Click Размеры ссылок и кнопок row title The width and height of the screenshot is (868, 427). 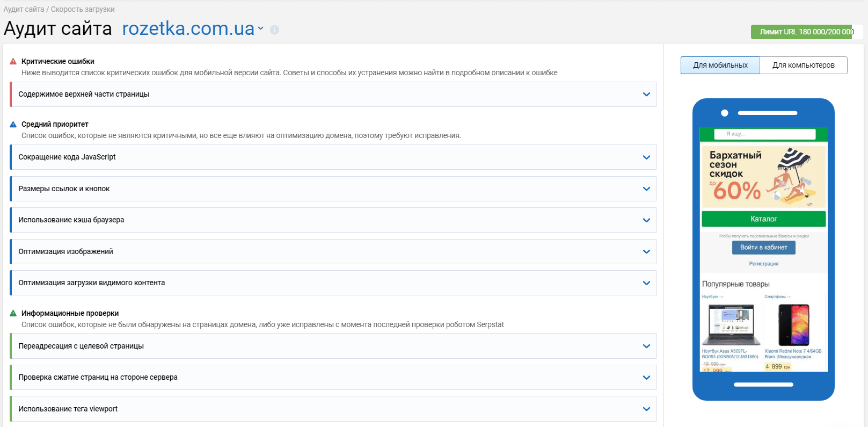pos(64,189)
